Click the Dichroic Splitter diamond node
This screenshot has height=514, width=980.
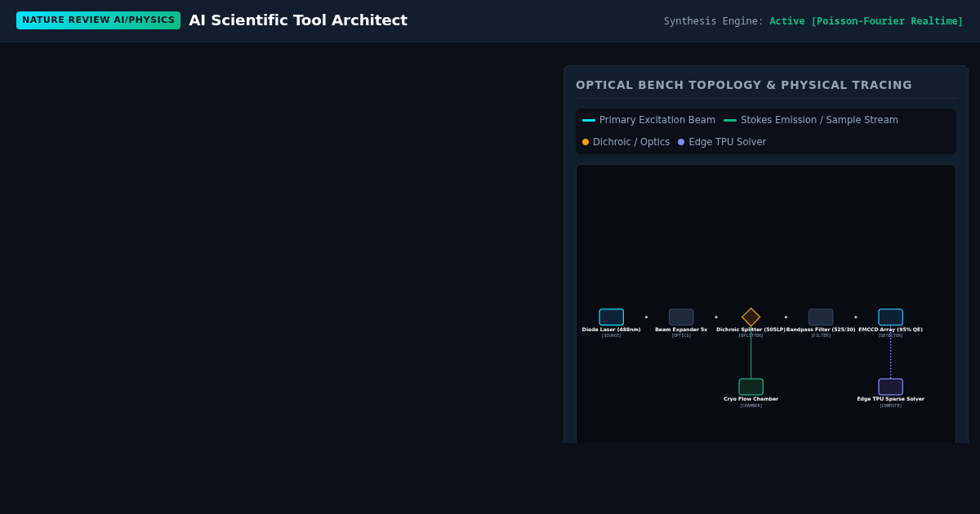751,317
